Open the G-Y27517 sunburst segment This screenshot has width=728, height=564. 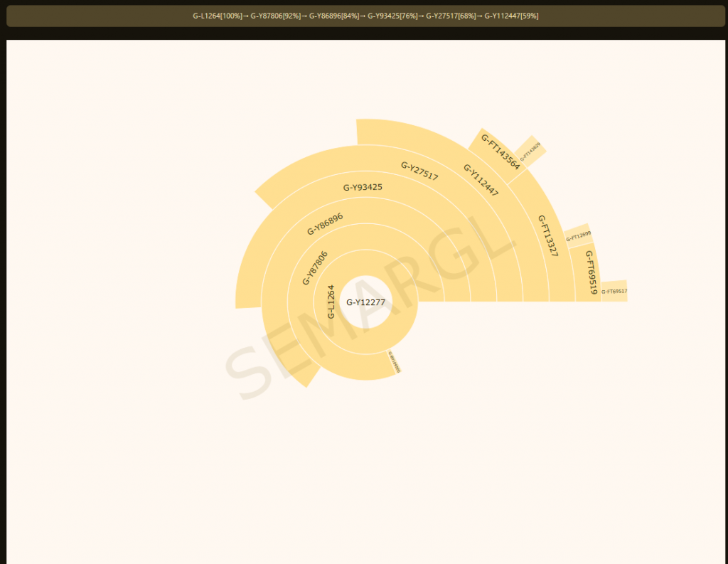click(419, 171)
